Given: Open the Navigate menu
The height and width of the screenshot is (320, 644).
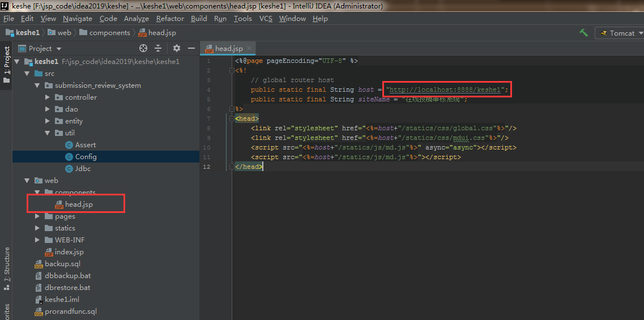Looking at the screenshot, I should (x=78, y=19).
